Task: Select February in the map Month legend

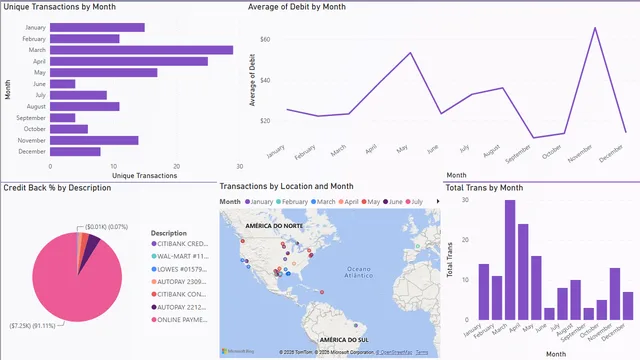Action: pyautogui.click(x=292, y=202)
